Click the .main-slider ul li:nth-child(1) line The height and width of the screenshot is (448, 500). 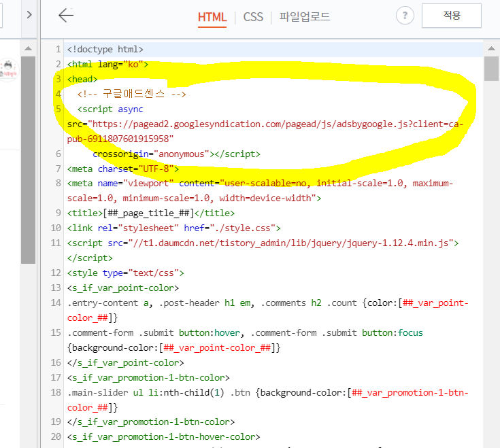(x=268, y=392)
